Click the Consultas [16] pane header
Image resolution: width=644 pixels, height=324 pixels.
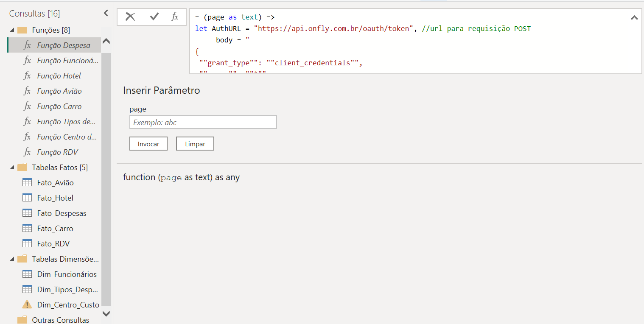click(35, 14)
